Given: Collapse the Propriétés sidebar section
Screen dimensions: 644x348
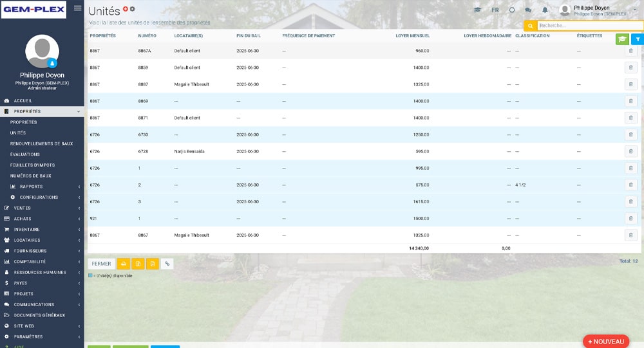Looking at the screenshot, I should point(42,111).
